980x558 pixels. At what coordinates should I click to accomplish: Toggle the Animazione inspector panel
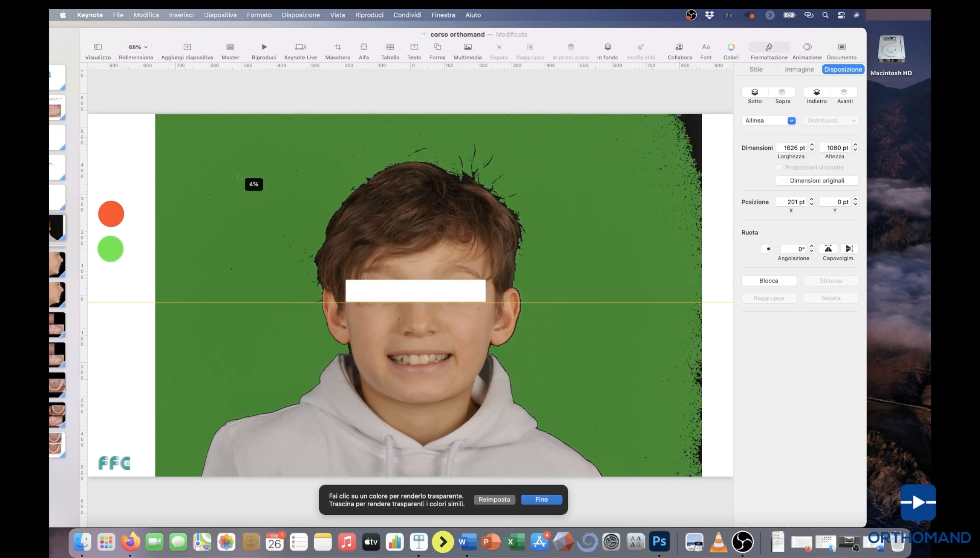tap(807, 47)
